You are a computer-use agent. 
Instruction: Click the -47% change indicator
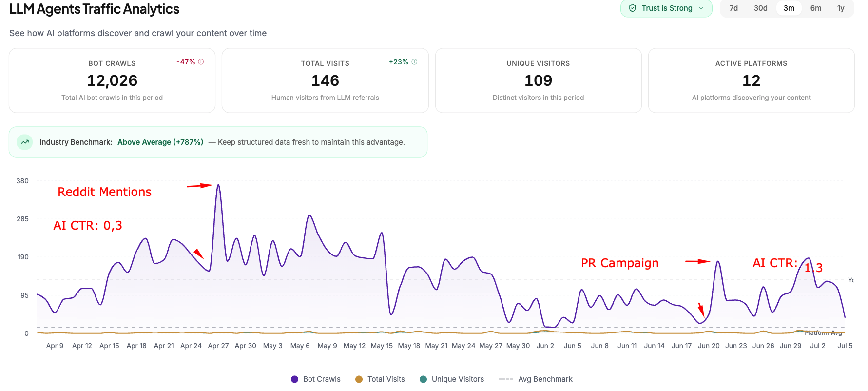(186, 62)
